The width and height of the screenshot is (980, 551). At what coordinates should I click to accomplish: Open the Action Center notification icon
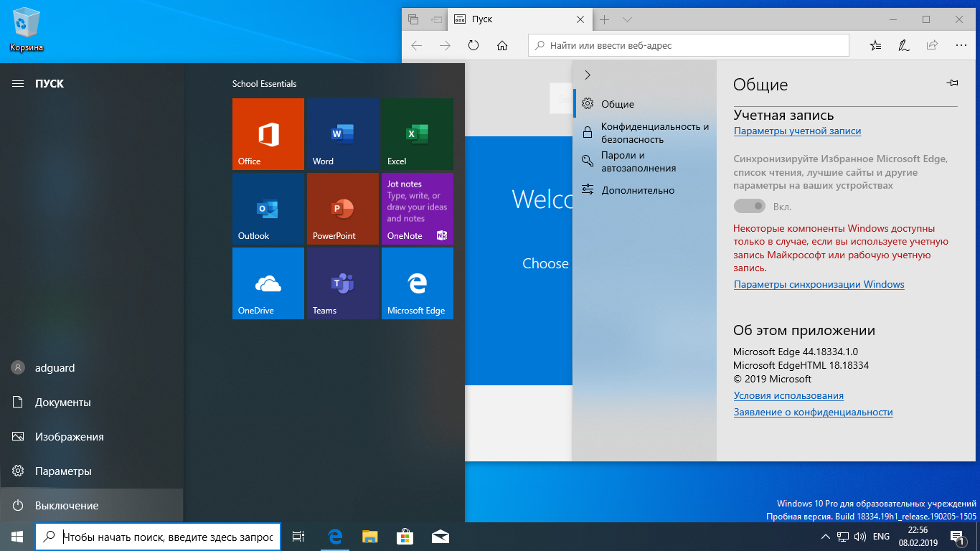[957, 537]
